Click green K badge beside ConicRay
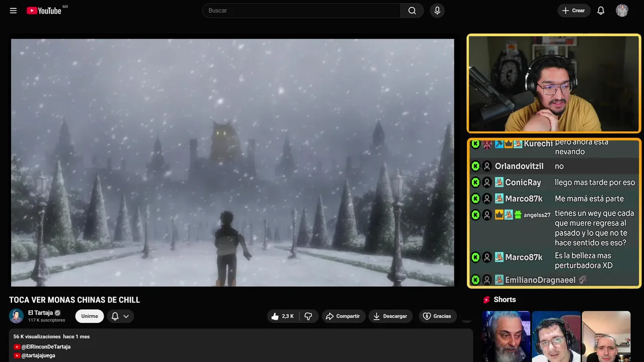The width and height of the screenshot is (644, 362). (475, 183)
